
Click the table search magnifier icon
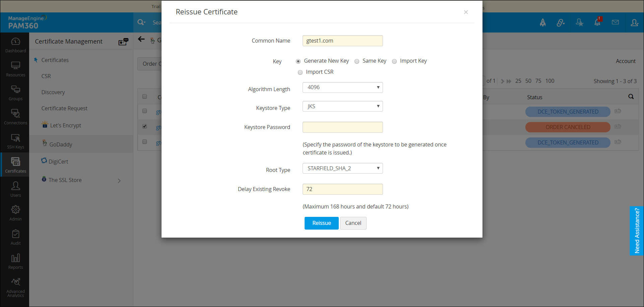(631, 97)
